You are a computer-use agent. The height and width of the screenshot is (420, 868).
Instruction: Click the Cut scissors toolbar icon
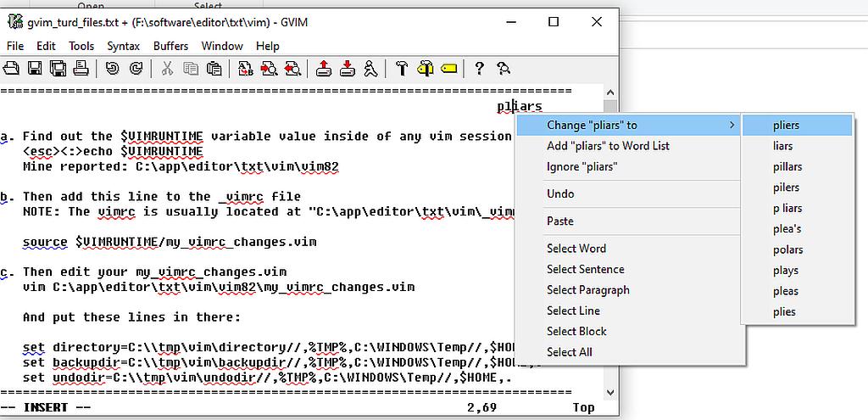[x=167, y=69]
